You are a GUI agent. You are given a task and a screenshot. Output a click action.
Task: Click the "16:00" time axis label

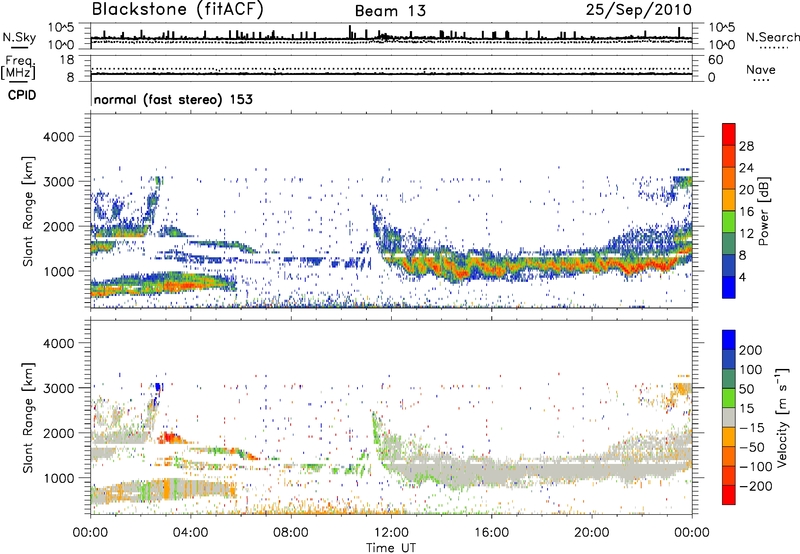[491, 533]
